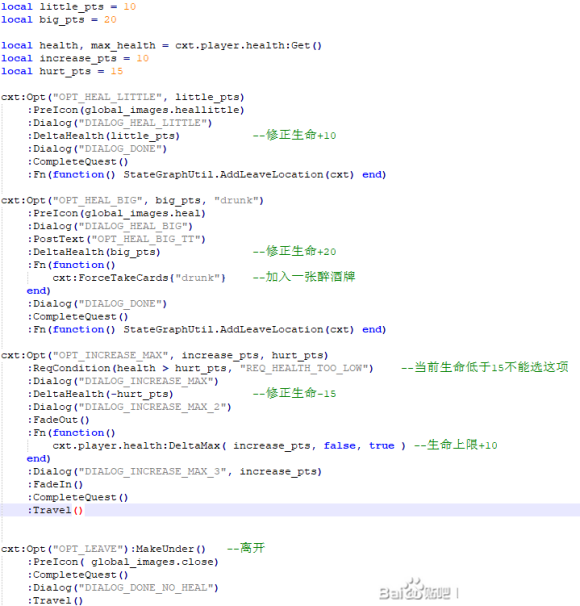The height and width of the screenshot is (606, 580).
Task: Click the value 20 of big_pts
Action: pyautogui.click(x=110, y=20)
